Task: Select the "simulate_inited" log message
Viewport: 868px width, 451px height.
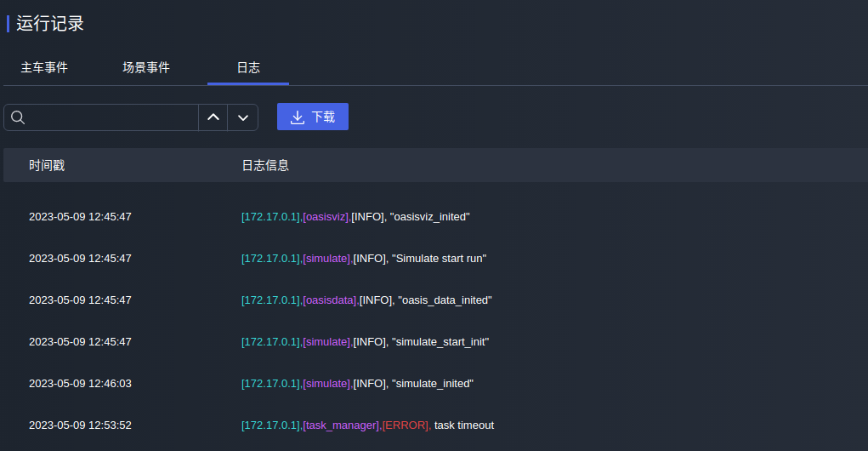Action: tap(357, 384)
